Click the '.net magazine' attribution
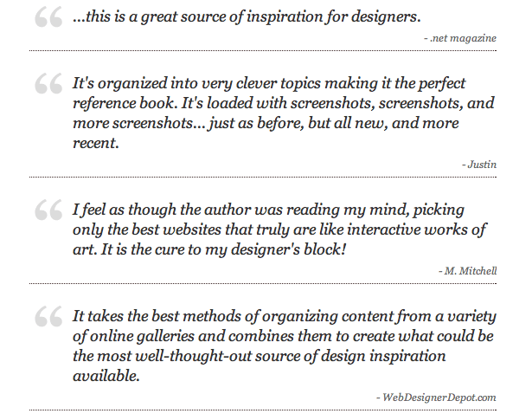 click(x=459, y=38)
